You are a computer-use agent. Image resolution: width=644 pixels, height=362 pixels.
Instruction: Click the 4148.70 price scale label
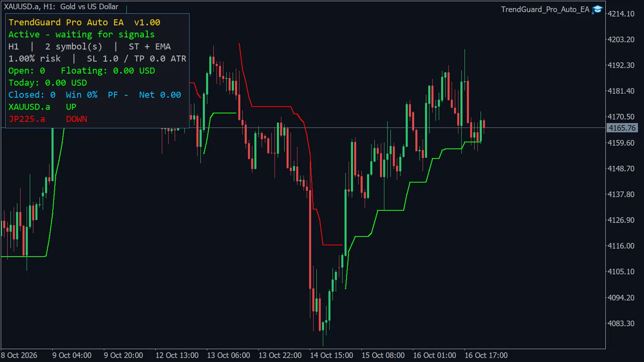pyautogui.click(x=621, y=169)
